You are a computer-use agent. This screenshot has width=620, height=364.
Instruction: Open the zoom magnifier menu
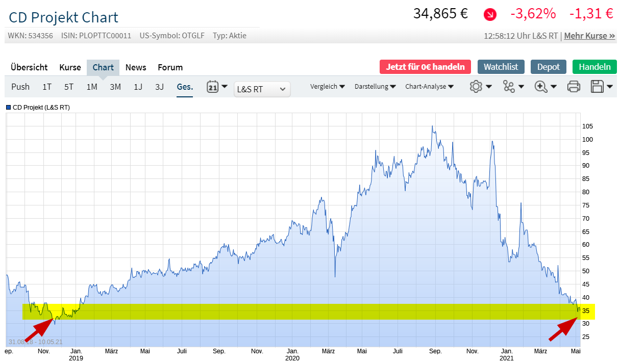click(545, 87)
